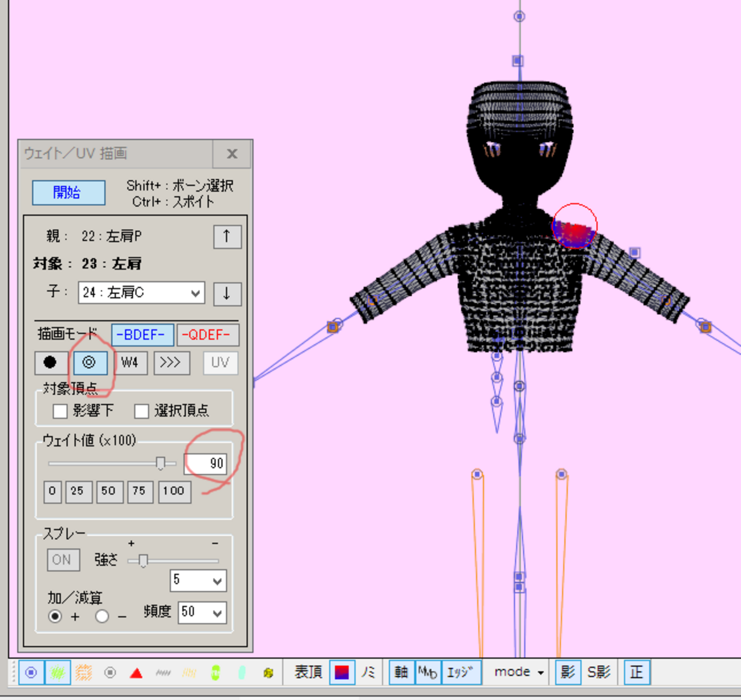Image resolution: width=741 pixels, height=700 pixels.
Task: Select the minus subtract radio button
Action: tap(102, 616)
